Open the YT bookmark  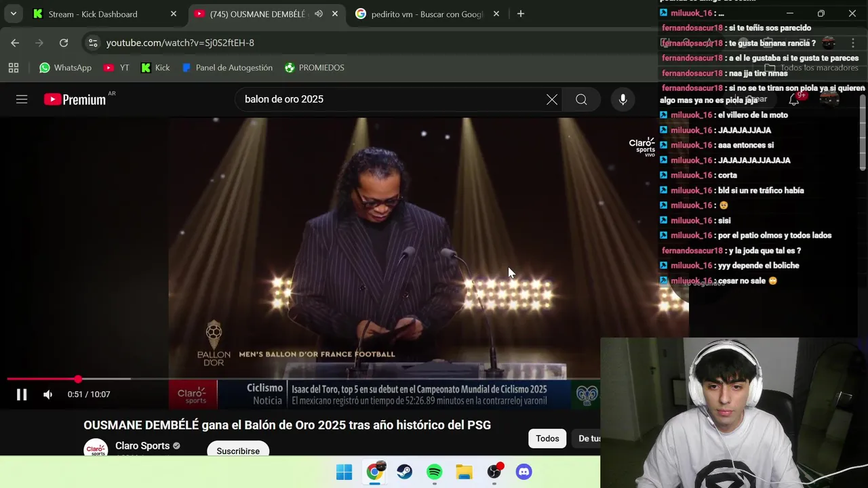tap(116, 68)
